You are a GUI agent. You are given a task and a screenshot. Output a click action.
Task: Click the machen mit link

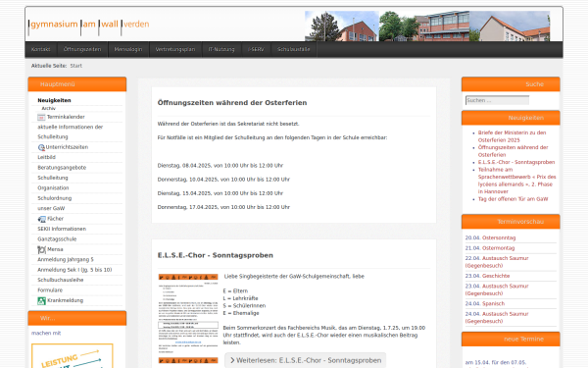point(46,333)
